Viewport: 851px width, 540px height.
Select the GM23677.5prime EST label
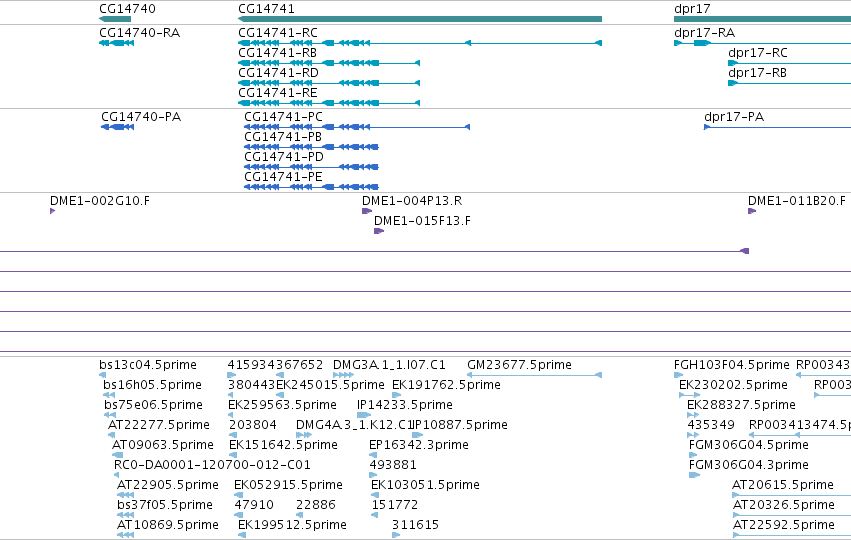pyautogui.click(x=519, y=365)
